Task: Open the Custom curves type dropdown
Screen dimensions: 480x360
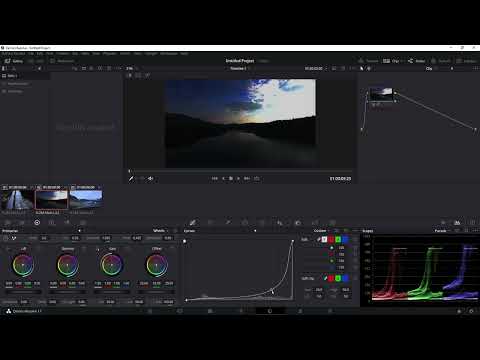Action: (322, 231)
